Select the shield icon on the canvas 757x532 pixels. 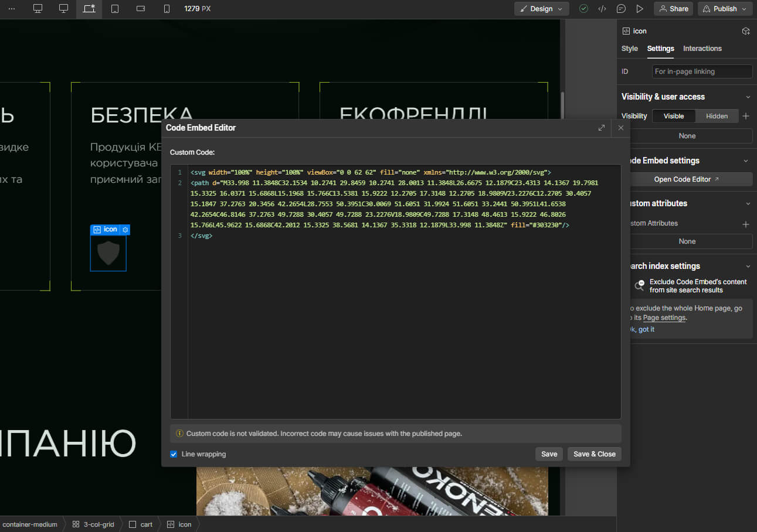coord(108,253)
